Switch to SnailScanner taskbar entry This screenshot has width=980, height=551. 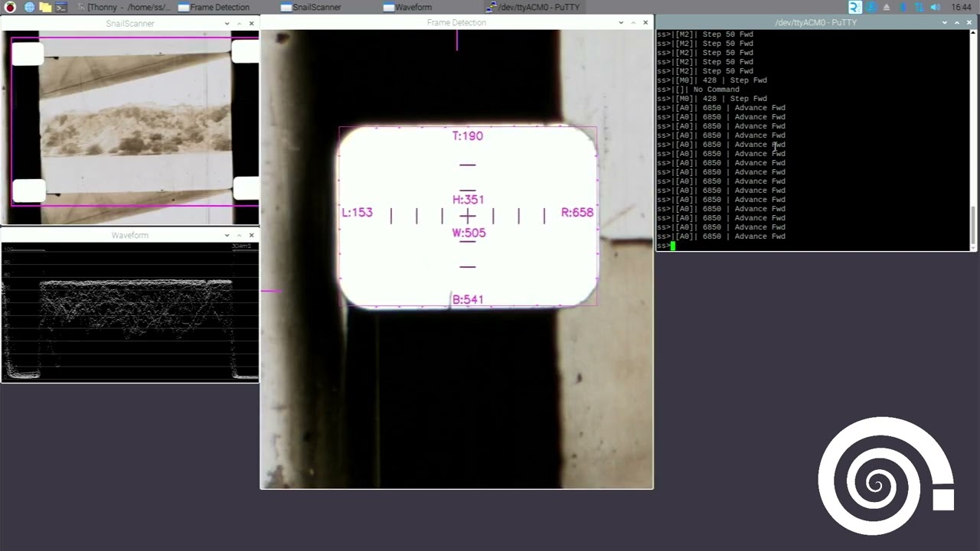pos(310,7)
